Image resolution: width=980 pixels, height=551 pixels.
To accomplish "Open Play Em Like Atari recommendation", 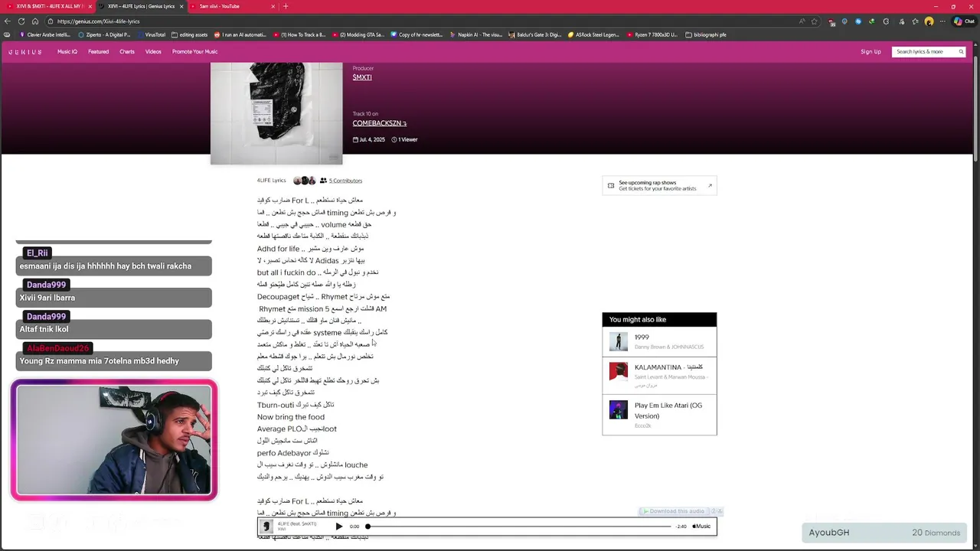I will (659, 414).
